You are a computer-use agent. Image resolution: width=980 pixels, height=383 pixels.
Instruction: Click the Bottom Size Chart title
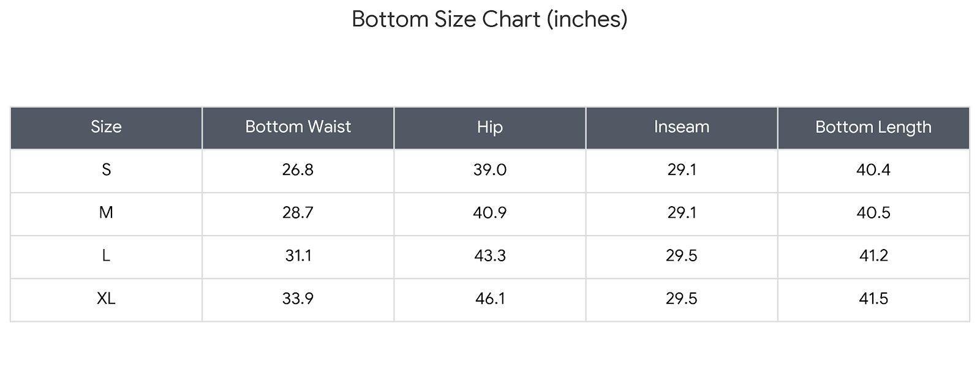tap(489, 20)
